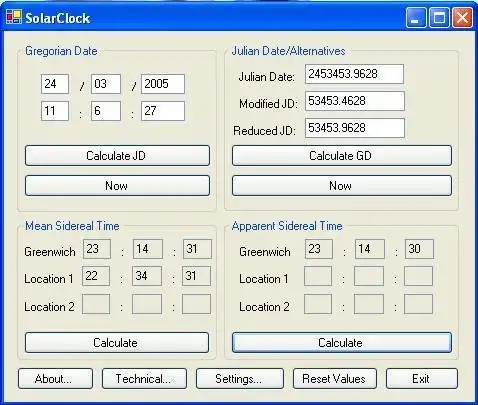Click the Calculate JD button
The width and height of the screenshot is (478, 405).
(x=117, y=155)
